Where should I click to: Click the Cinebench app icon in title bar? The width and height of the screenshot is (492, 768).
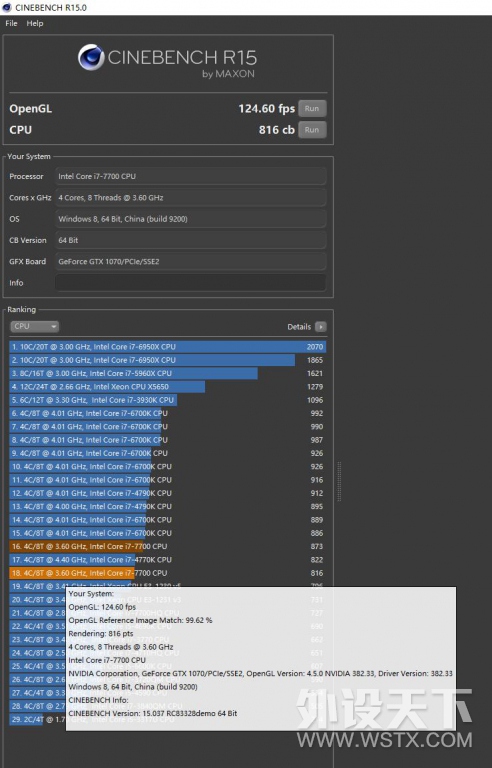pos(6,7)
